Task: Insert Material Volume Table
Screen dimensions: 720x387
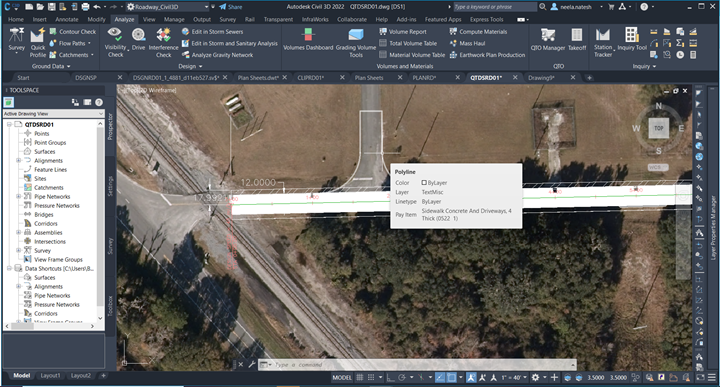Action: [412, 55]
